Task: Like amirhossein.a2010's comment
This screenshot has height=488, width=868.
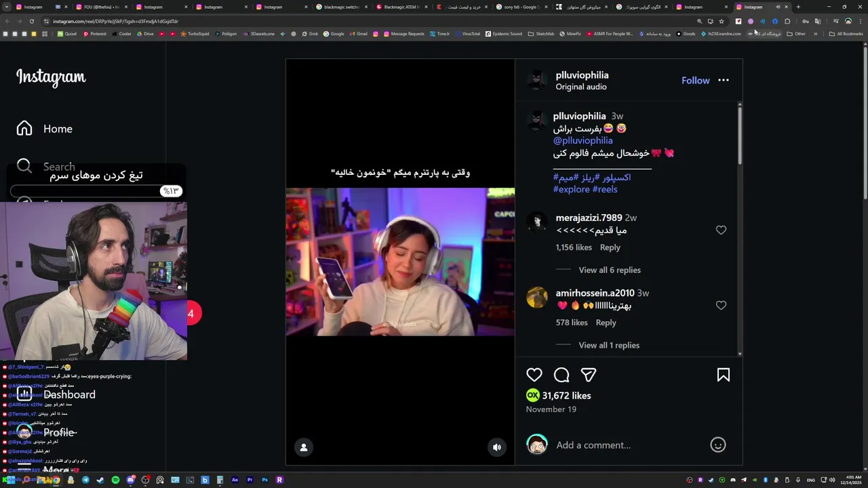Action: click(x=721, y=305)
